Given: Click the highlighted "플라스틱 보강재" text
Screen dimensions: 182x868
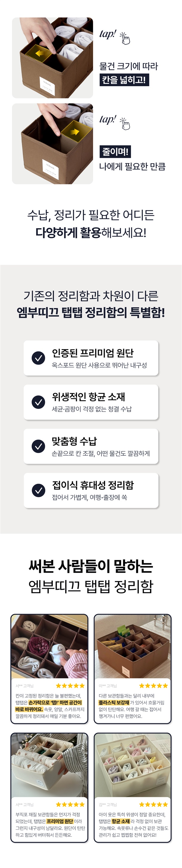Looking at the screenshot, I should pos(114,703).
